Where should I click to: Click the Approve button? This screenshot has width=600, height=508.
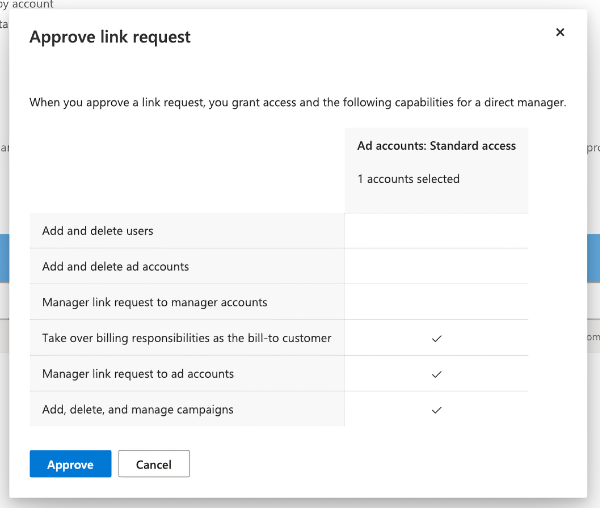point(70,464)
